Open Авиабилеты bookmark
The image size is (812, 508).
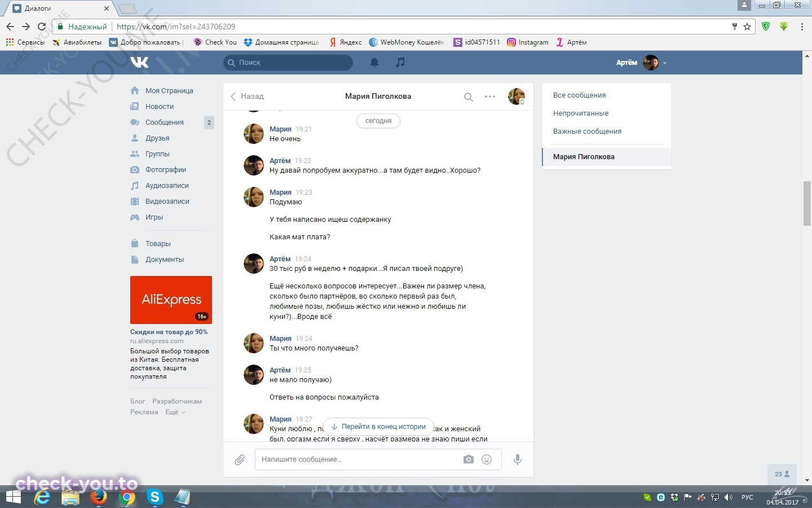(x=77, y=42)
